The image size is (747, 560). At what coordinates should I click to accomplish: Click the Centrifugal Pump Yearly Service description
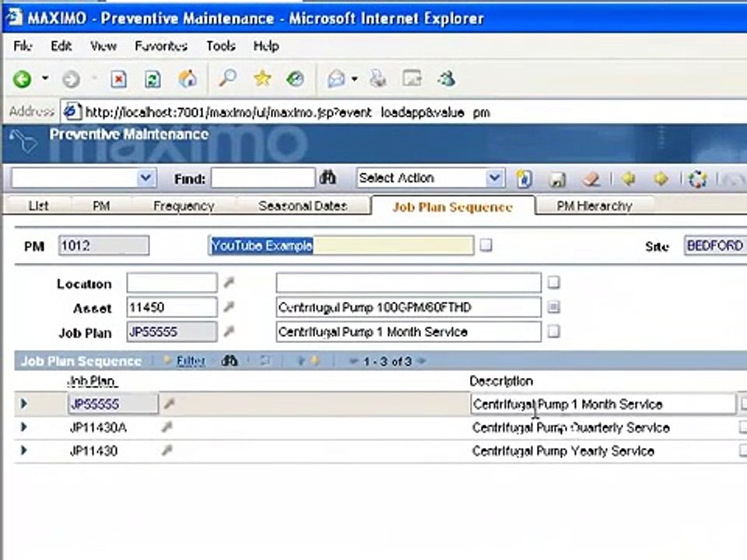pos(563,451)
